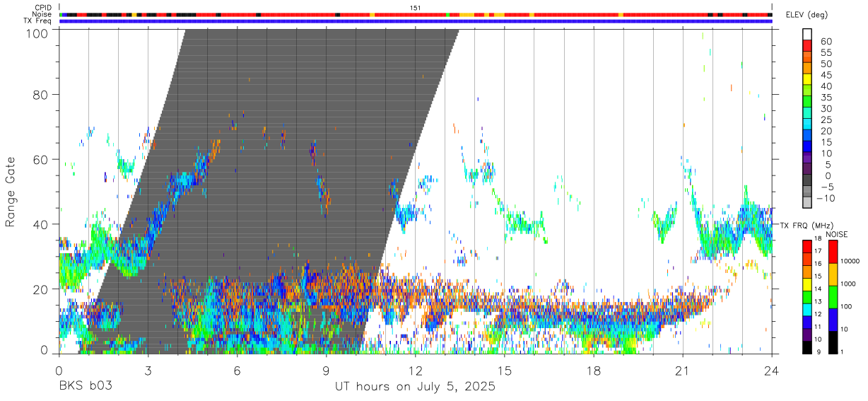Pick the yellow 40–45 ELEV swatch
The width and height of the screenshot is (868, 401).
tap(807, 81)
